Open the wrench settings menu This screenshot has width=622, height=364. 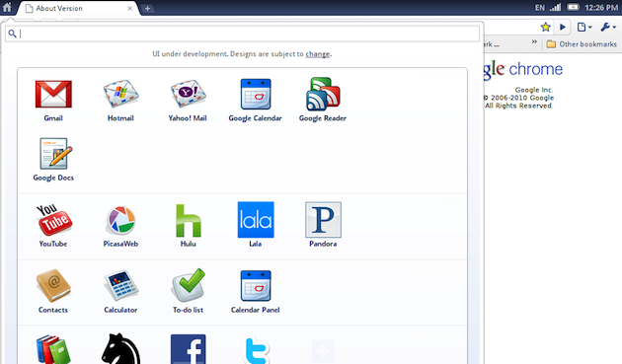coord(608,27)
